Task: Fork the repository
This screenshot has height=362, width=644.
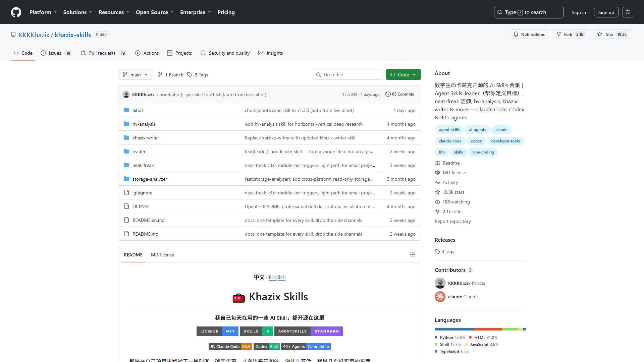Action: pyautogui.click(x=570, y=34)
